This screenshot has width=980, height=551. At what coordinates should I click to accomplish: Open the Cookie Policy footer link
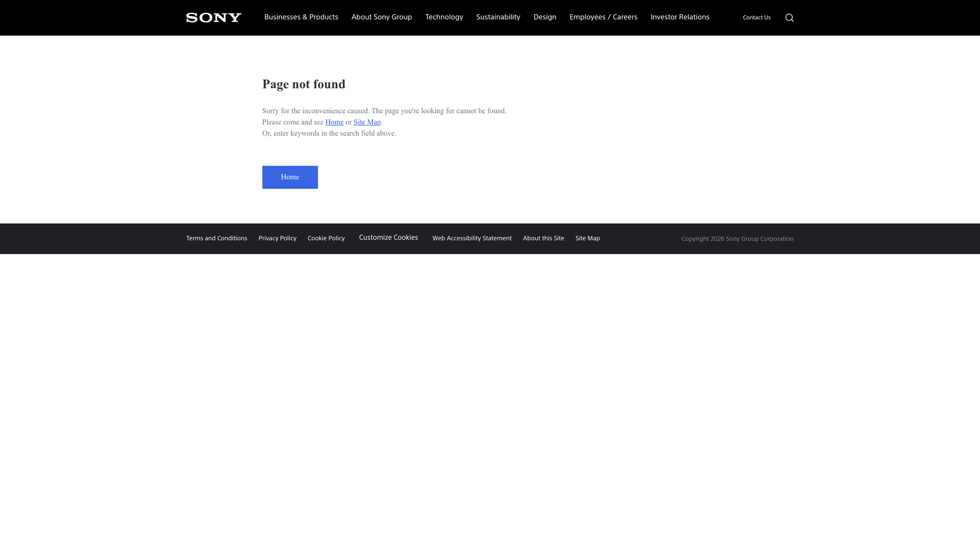tap(326, 238)
